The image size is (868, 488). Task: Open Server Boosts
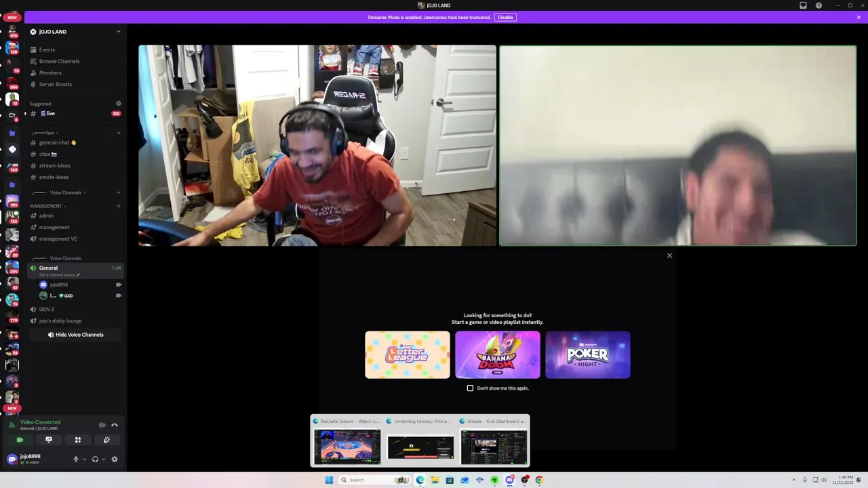75,84
